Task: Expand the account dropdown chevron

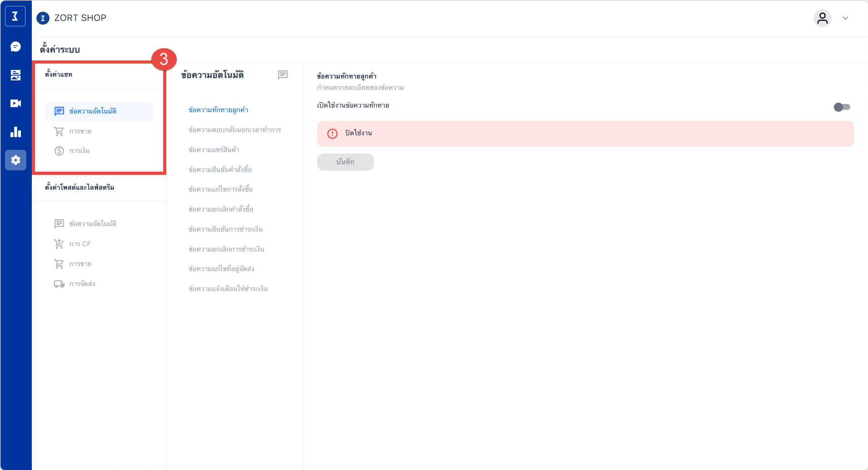Action: [845, 18]
